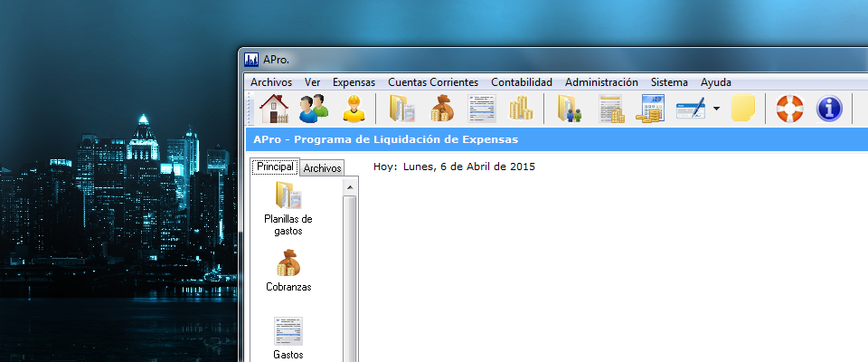Open the two-people users toolbar icon
Viewport: 868px width, 362px height.
[314, 109]
